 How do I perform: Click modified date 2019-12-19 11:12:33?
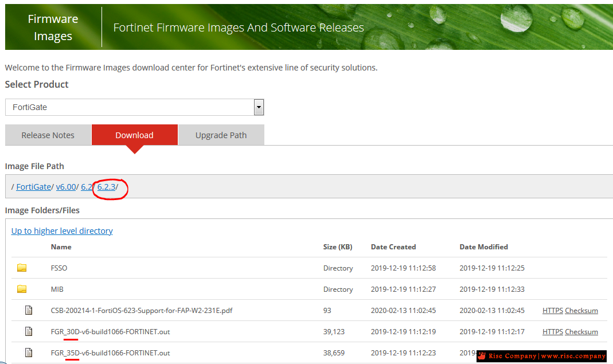(x=492, y=289)
